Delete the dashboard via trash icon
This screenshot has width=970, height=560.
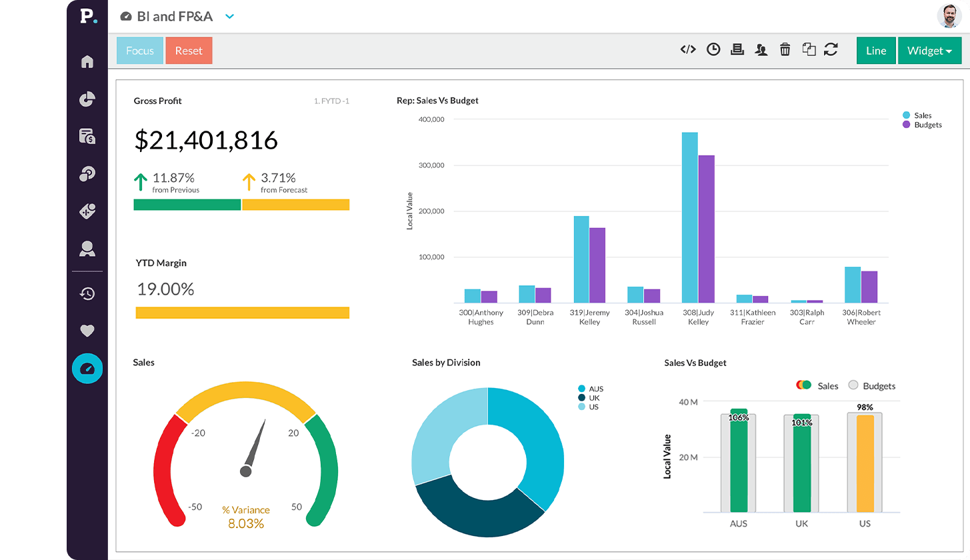click(785, 49)
